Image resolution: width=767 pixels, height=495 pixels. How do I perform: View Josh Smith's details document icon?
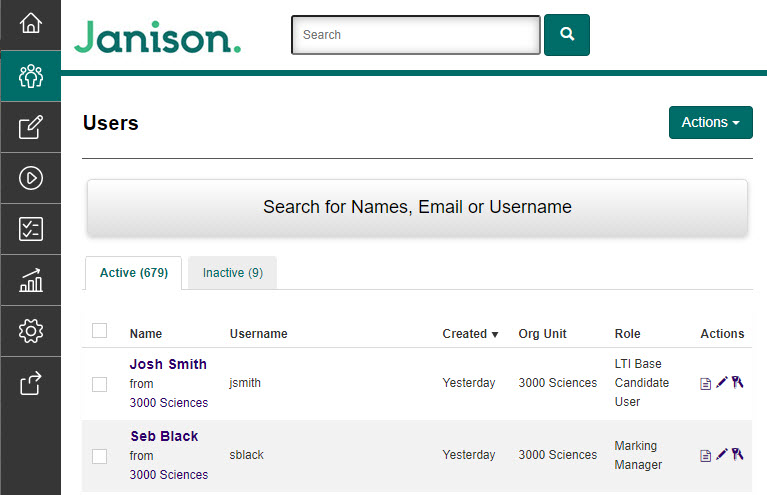point(706,384)
